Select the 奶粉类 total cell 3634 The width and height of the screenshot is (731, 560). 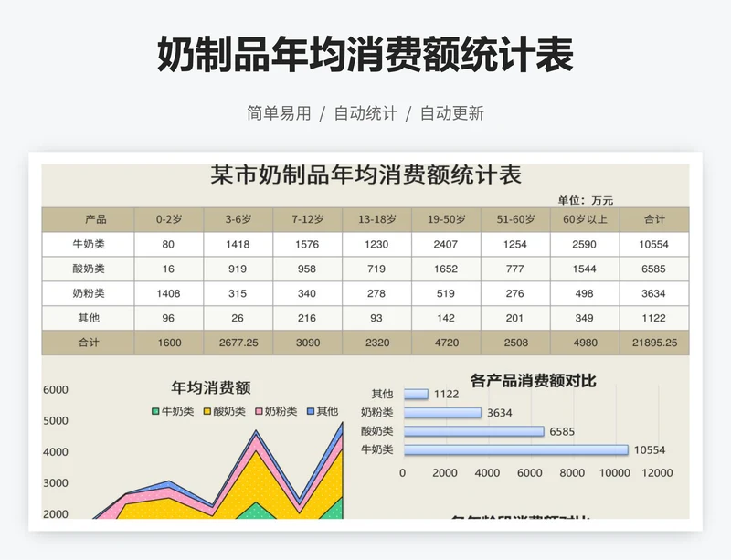click(x=654, y=294)
